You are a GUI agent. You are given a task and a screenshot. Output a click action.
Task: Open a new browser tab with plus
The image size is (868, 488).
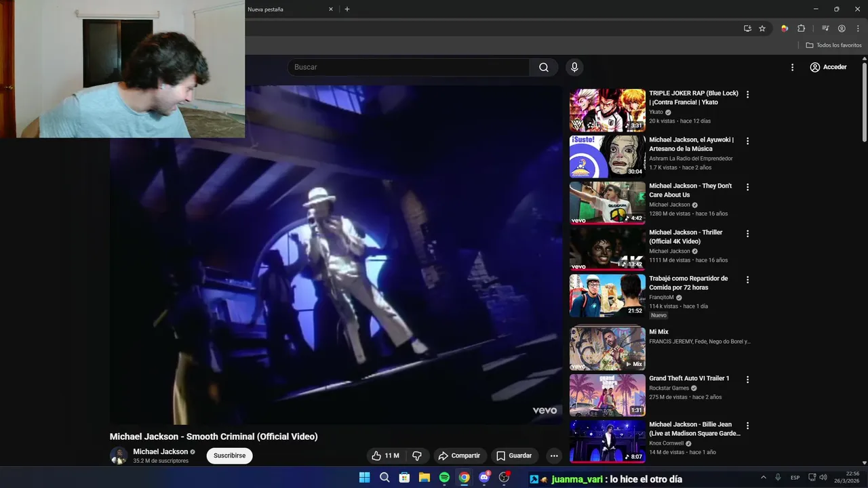[347, 9]
